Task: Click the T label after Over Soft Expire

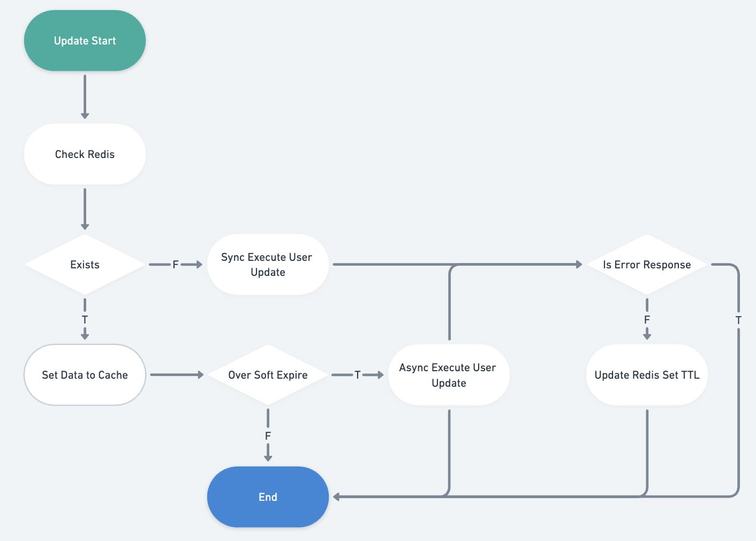Action: [x=357, y=375]
